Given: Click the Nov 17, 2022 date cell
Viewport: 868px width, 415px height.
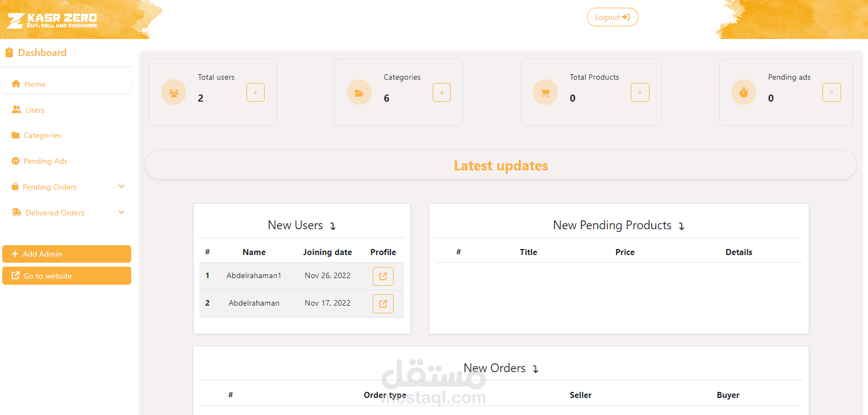Looking at the screenshot, I should click(328, 303).
